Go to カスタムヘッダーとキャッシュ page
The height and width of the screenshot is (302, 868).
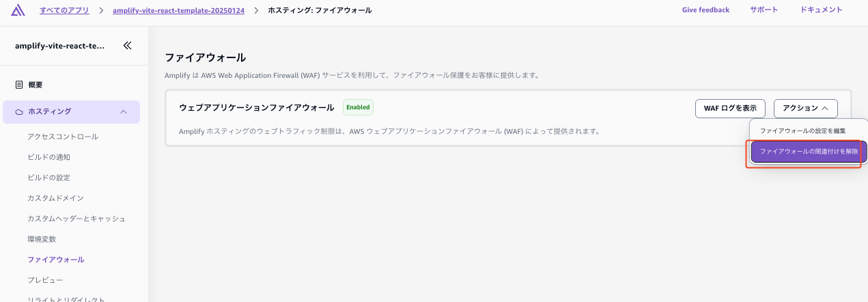[76, 219]
